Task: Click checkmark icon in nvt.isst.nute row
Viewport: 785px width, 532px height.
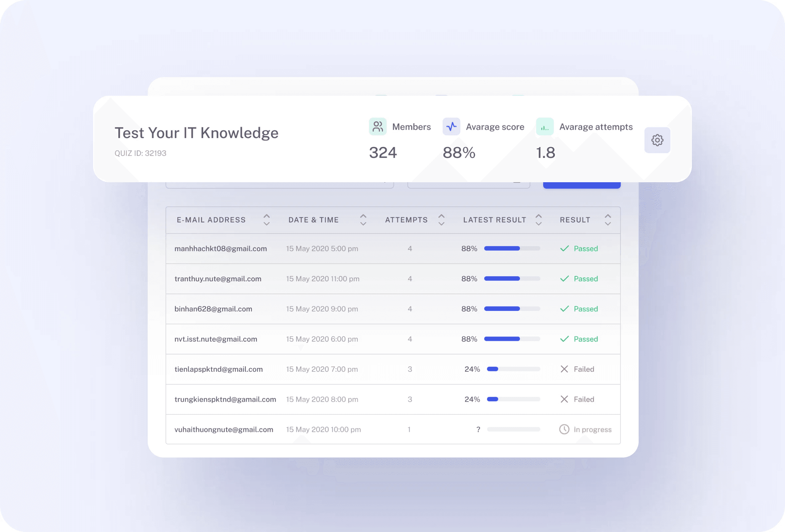Action: point(564,338)
